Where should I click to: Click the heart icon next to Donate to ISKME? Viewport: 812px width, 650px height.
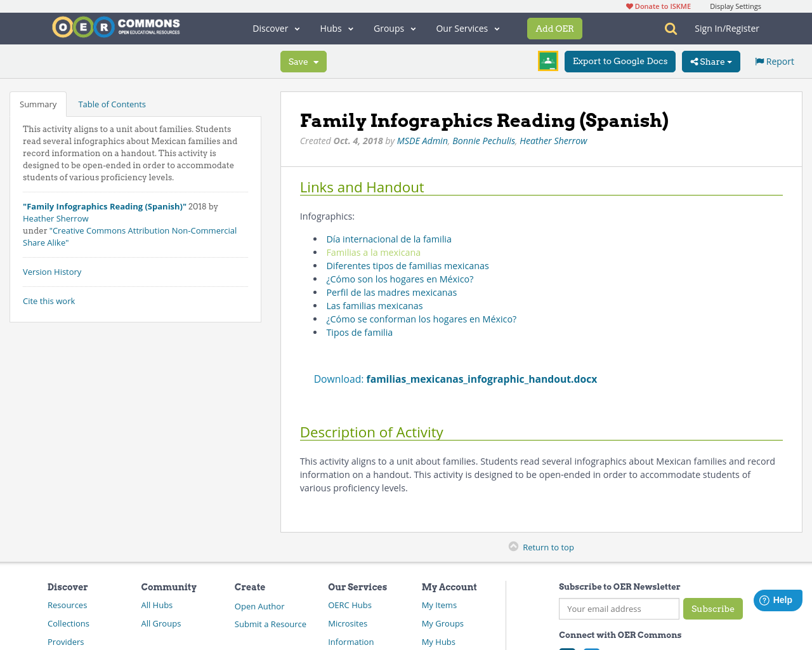tap(629, 5)
